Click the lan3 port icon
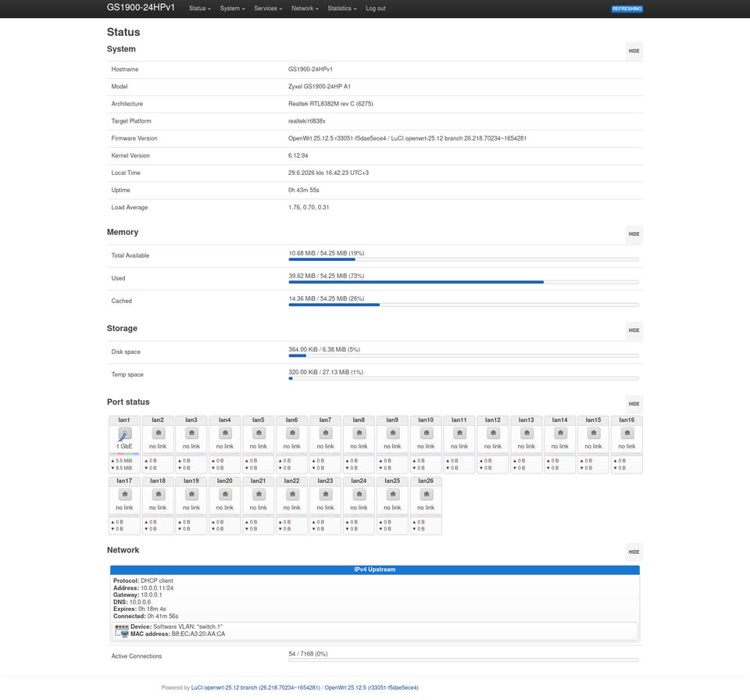The image size is (750, 700). click(x=191, y=433)
